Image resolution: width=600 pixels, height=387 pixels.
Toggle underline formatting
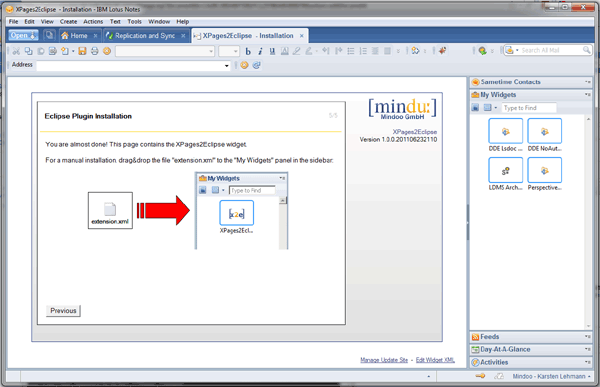272,51
